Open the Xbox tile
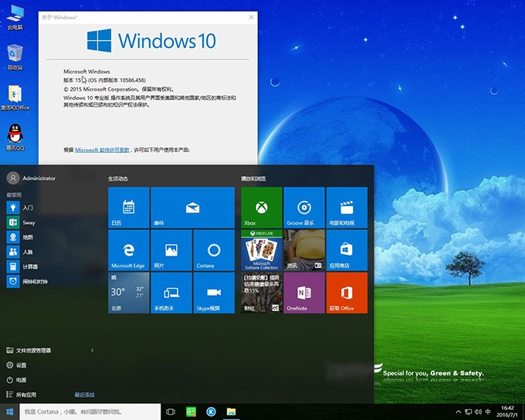This screenshot has height=420, width=525. tap(262, 207)
